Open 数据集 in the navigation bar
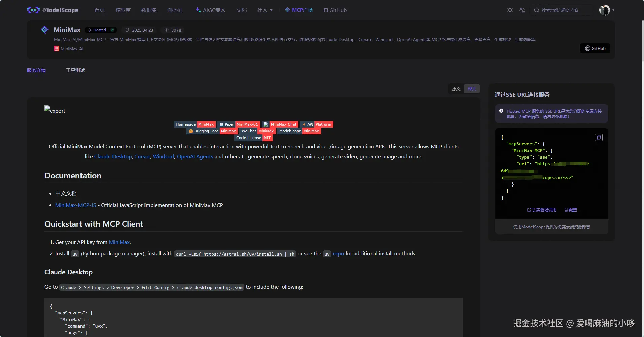The width and height of the screenshot is (644, 337). click(x=149, y=10)
